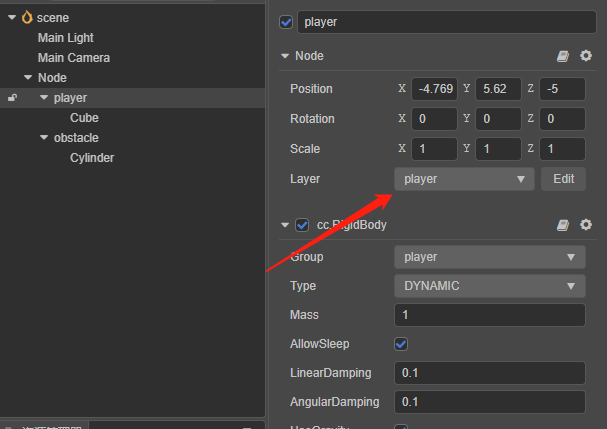Screen dimensions: 607x429
Task: Collapse the Node parent in the hierarchy tree
Action: click(x=28, y=77)
